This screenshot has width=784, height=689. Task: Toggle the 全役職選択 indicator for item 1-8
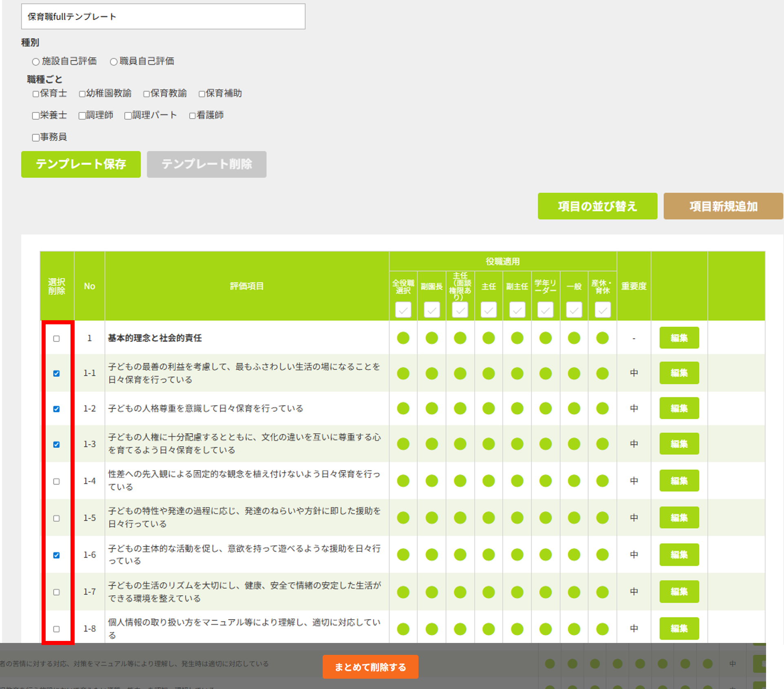[403, 628]
